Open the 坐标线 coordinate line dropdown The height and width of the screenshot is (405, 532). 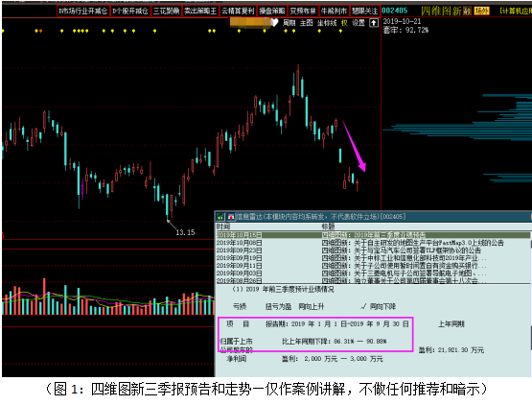pyautogui.click(x=327, y=23)
